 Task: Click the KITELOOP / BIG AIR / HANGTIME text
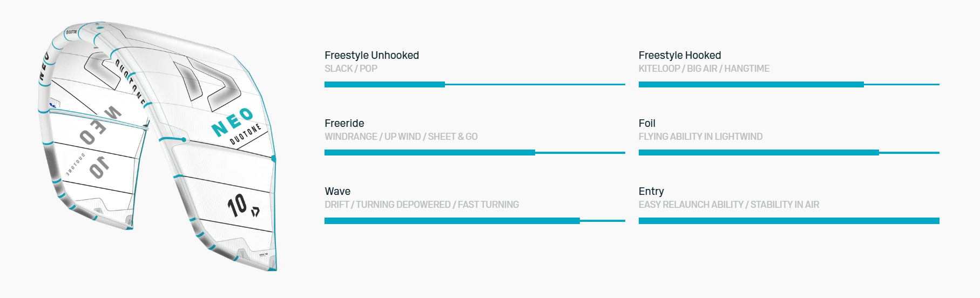pos(704,69)
